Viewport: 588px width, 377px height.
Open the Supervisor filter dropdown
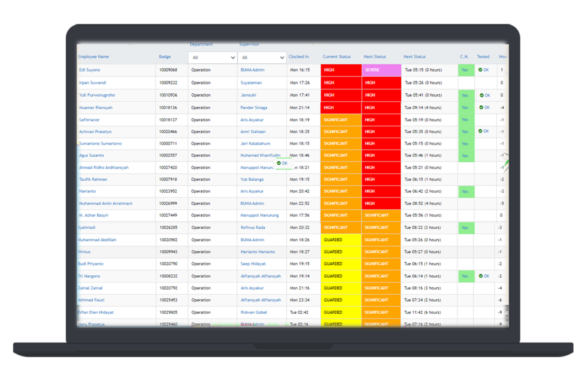[262, 58]
